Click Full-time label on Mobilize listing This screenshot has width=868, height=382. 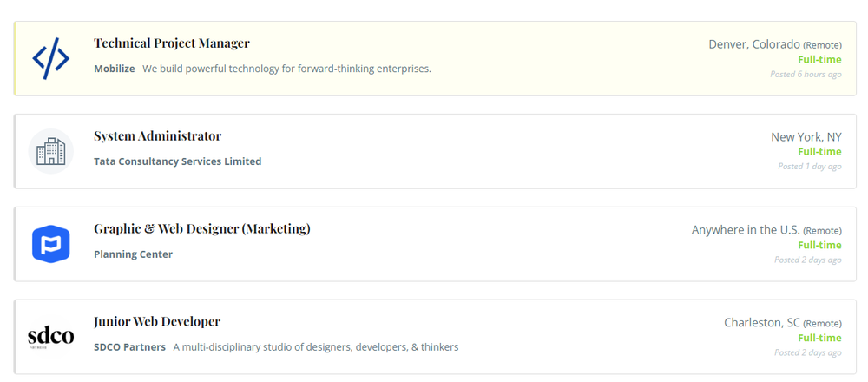[x=819, y=60]
